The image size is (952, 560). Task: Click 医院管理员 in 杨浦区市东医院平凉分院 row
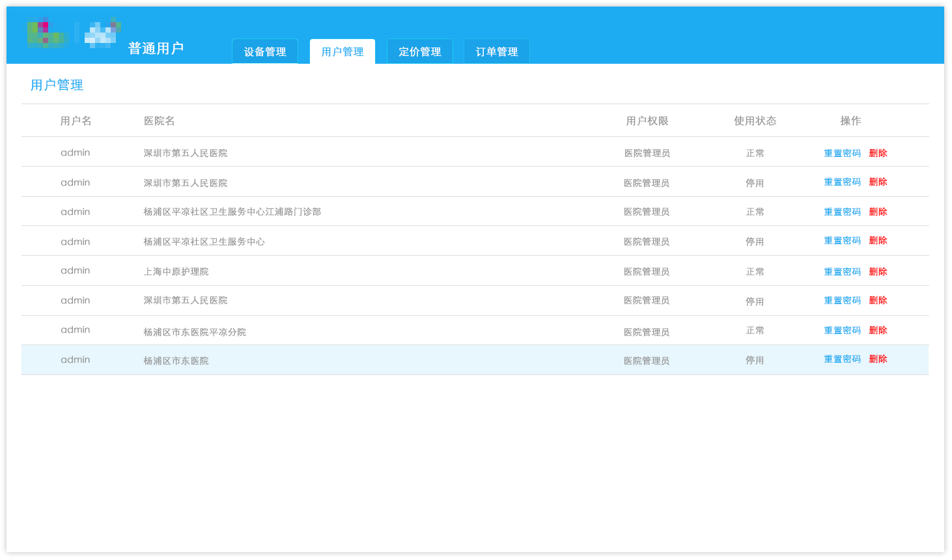point(647,332)
